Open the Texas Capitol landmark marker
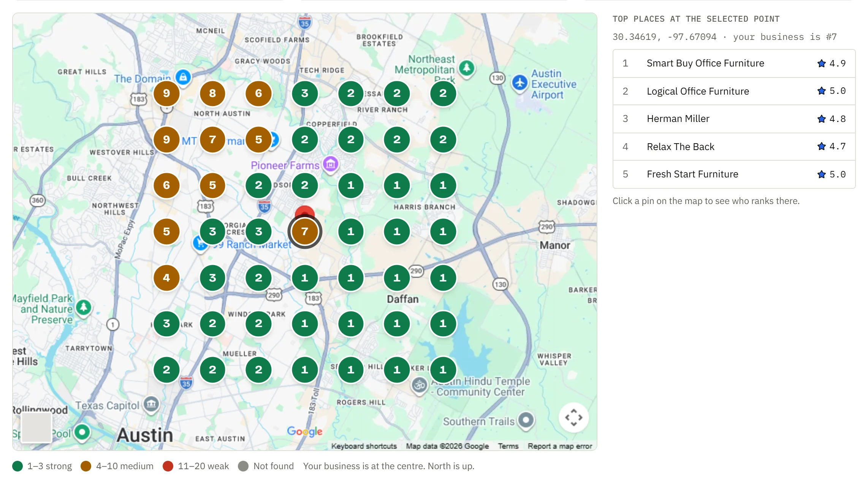This screenshot has height=484, width=868. pos(151,405)
